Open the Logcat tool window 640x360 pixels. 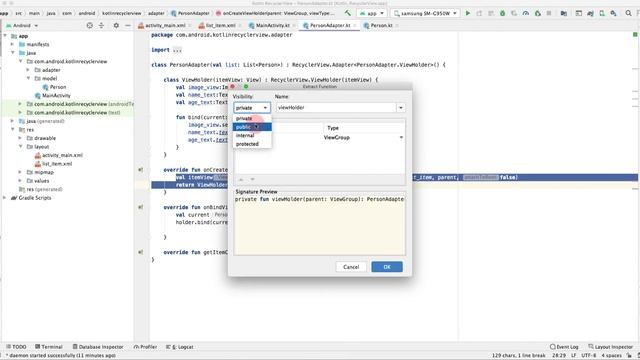180,347
